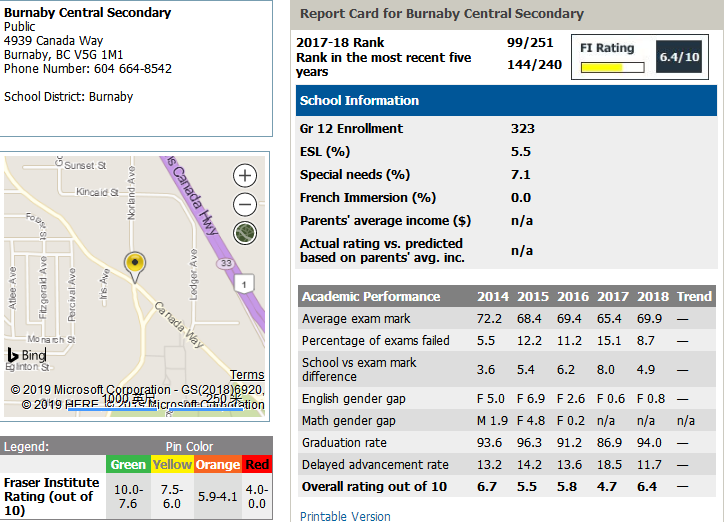
Task: Select the Orange legend color cell
Action: [x=217, y=464]
